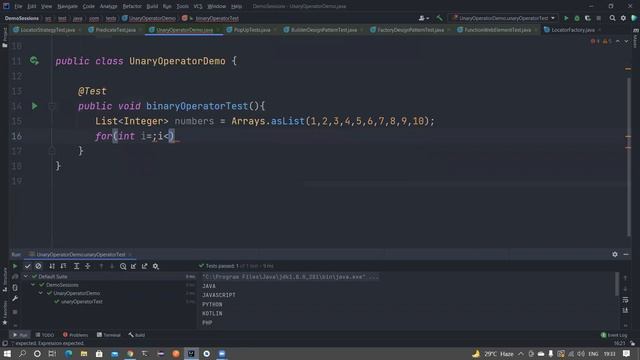Toggle show ignored tests button
The width and height of the screenshot is (640, 360).
tap(38, 266)
